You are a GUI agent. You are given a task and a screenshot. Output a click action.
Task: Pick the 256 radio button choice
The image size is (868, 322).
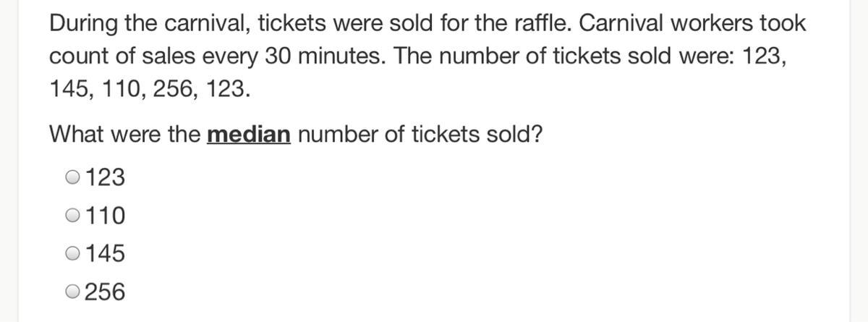pos(73,292)
